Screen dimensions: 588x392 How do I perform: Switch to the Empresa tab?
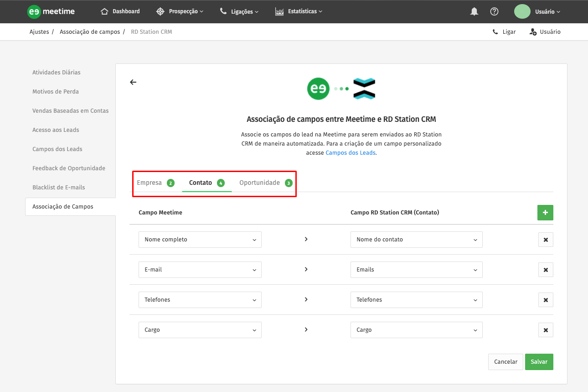click(155, 183)
